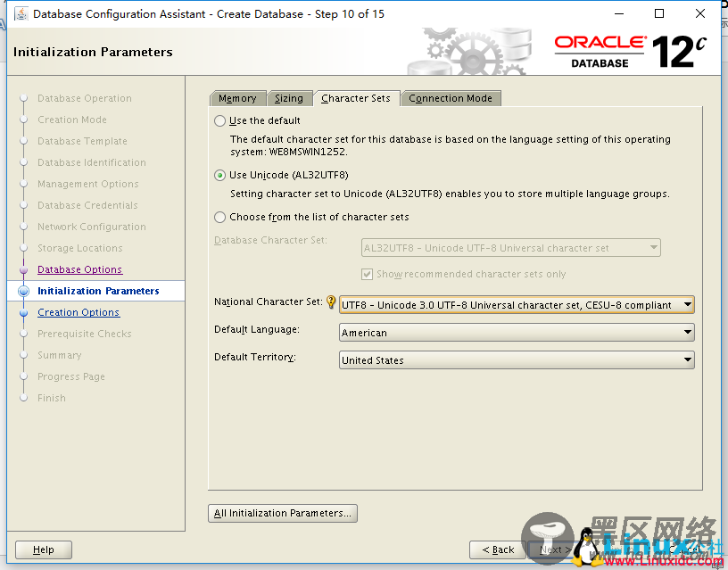Expand the Default Language dropdown
728x570 pixels.
(517, 333)
